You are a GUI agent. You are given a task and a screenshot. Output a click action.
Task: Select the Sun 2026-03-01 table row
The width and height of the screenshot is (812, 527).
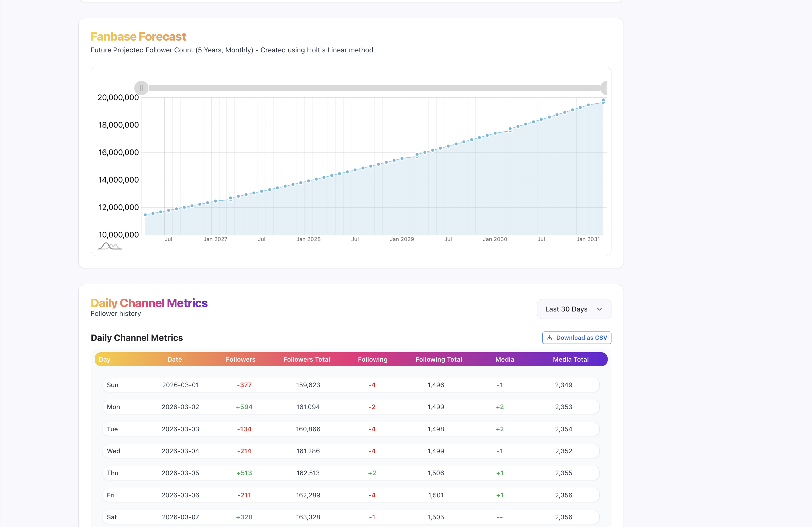[351, 385]
